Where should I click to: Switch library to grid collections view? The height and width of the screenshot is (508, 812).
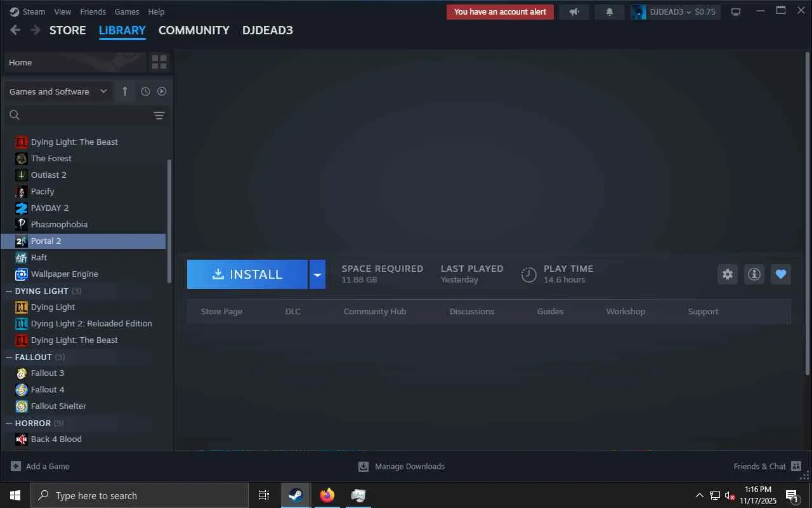tap(159, 62)
